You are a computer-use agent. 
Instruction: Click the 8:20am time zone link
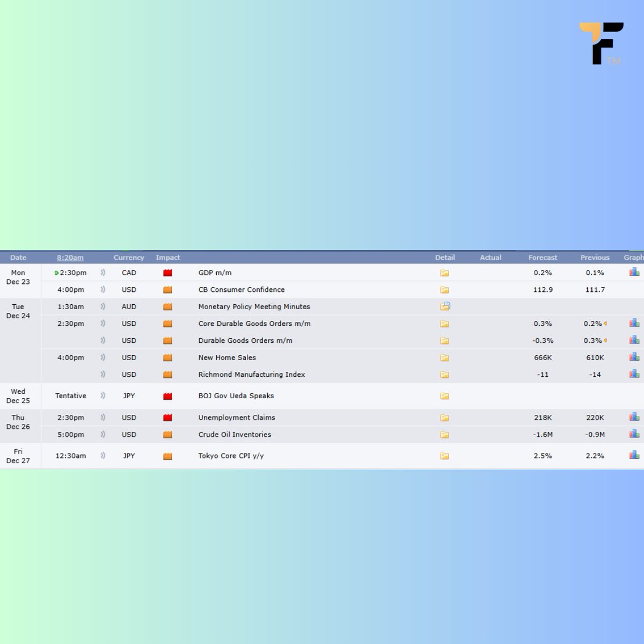pos(70,258)
